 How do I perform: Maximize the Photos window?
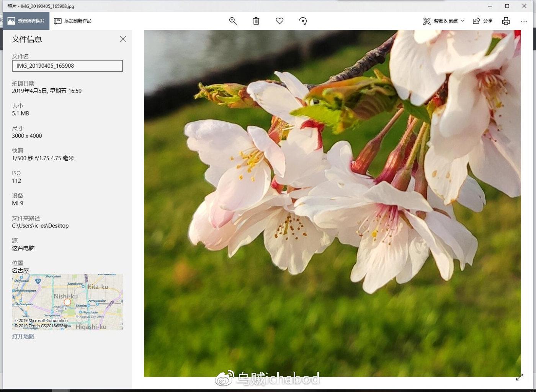[x=507, y=6]
